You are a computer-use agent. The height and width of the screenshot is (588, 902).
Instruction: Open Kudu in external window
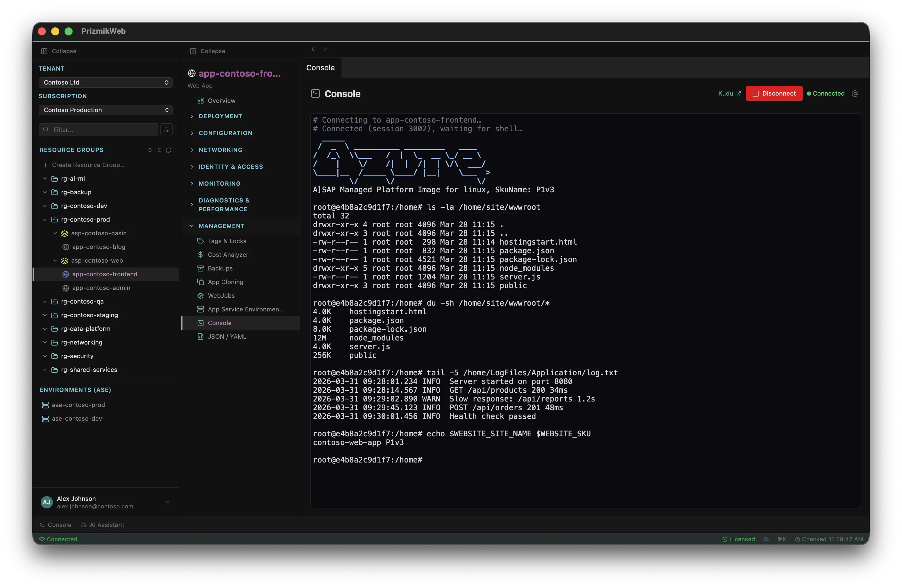click(x=729, y=94)
